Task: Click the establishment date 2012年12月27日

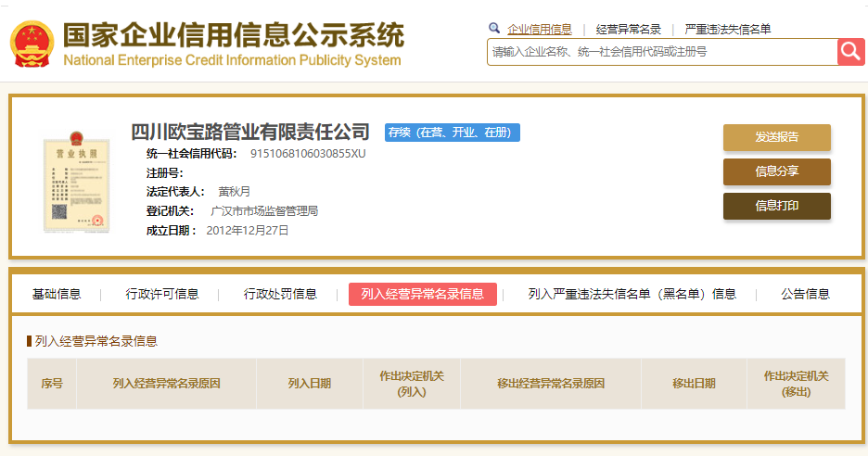Action: pos(248,230)
